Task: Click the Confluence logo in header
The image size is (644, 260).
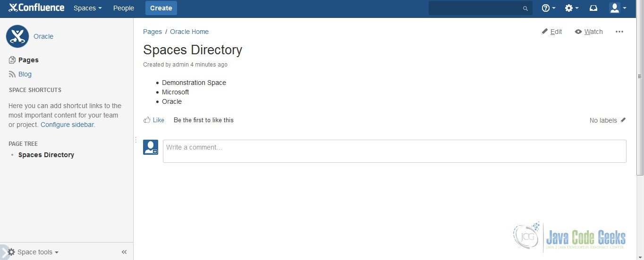Action: click(36, 8)
